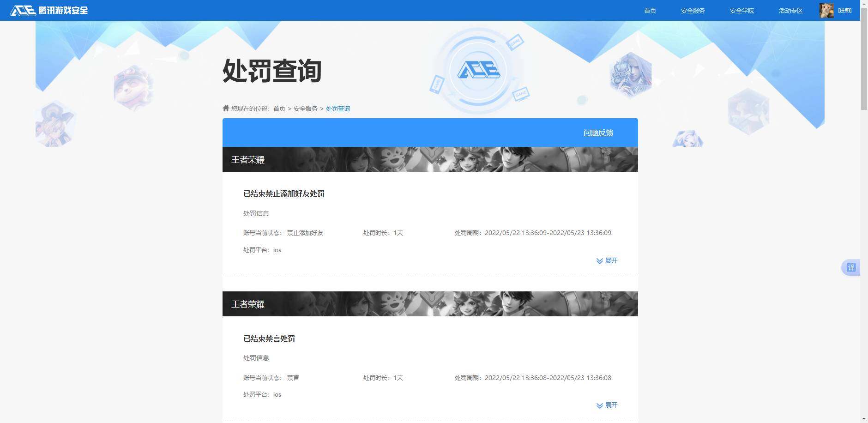Click 安全服务 in the breadcrumb trail

(306, 108)
